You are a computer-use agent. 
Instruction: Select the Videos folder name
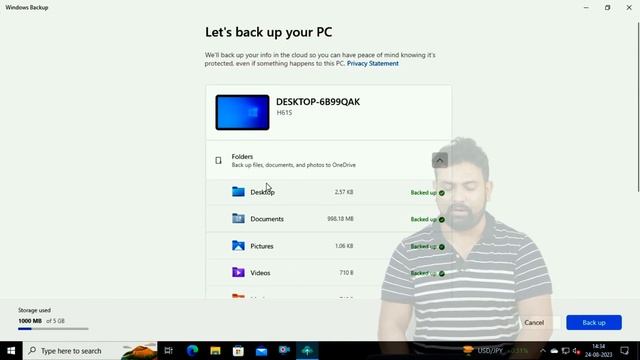point(260,273)
